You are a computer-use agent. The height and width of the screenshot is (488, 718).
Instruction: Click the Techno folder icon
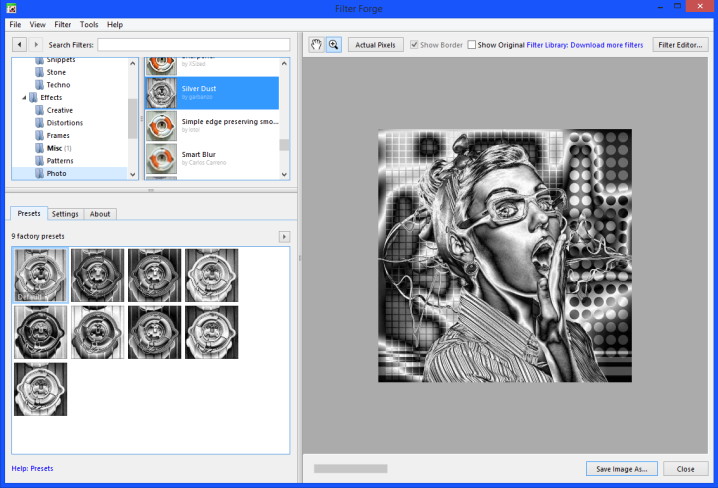40,85
